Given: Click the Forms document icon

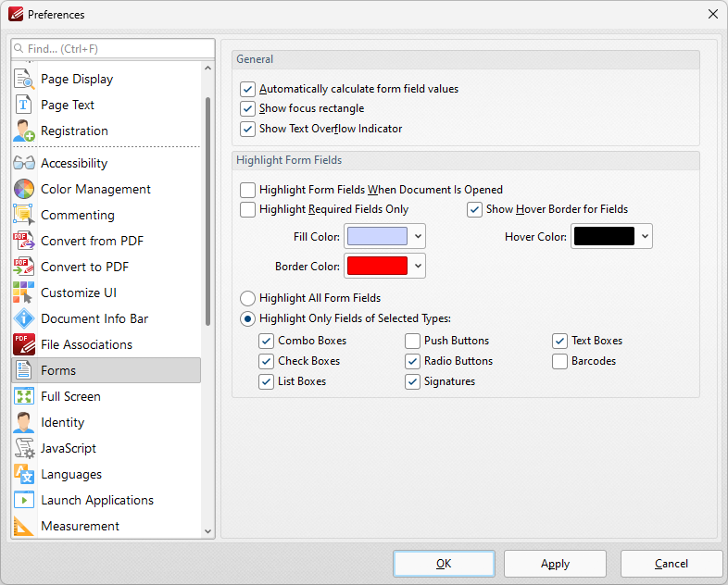Looking at the screenshot, I should [24, 370].
